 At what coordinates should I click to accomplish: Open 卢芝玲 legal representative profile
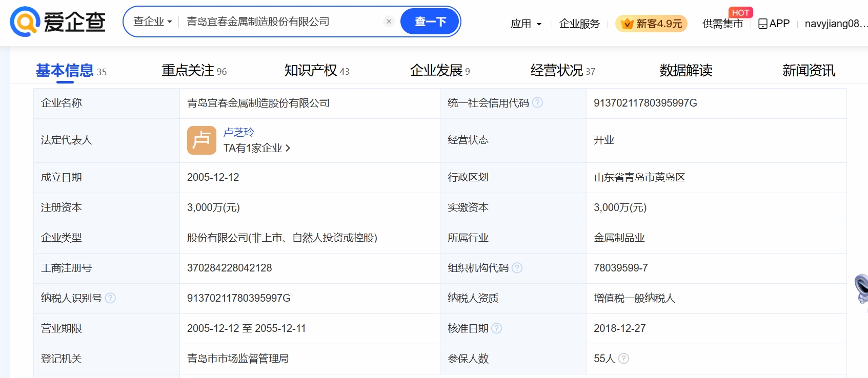pyautogui.click(x=239, y=132)
